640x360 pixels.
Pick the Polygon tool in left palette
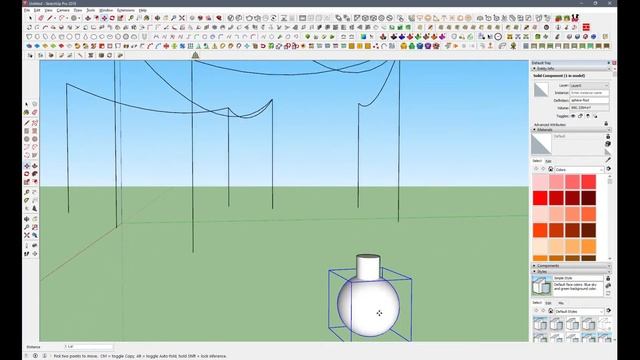click(x=35, y=139)
